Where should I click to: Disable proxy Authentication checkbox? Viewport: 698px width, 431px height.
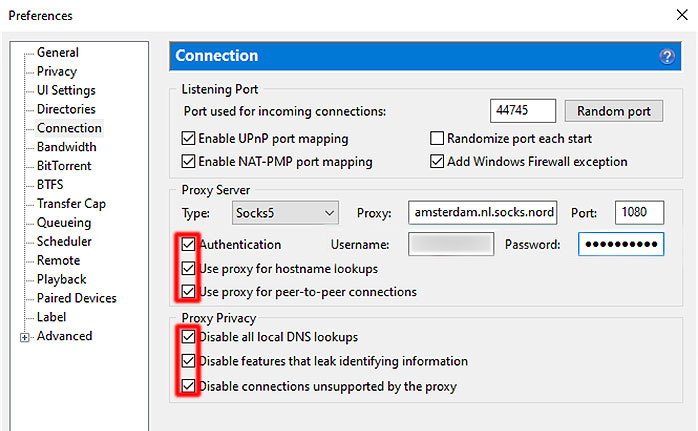[x=188, y=244]
